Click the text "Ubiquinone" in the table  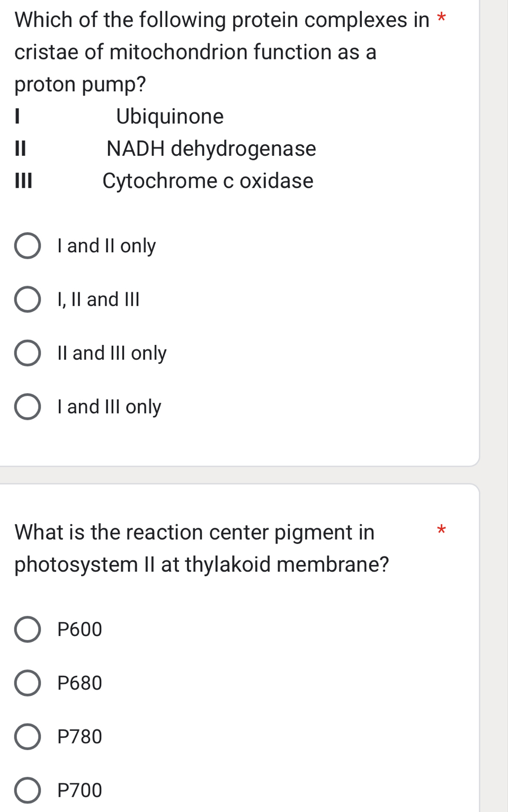coord(171,117)
